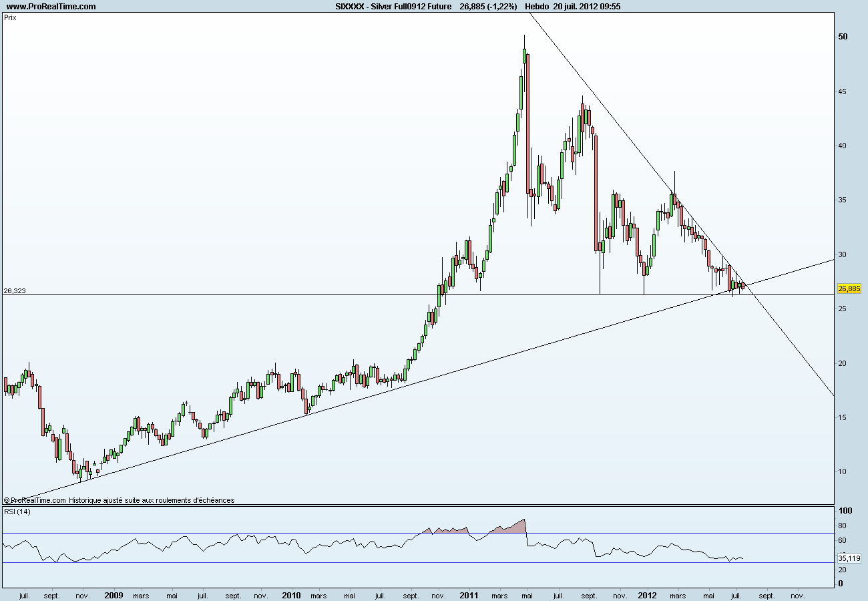868x601 pixels.
Task: Click the © ProRealTime.com copyright notice
Action: click(x=35, y=500)
